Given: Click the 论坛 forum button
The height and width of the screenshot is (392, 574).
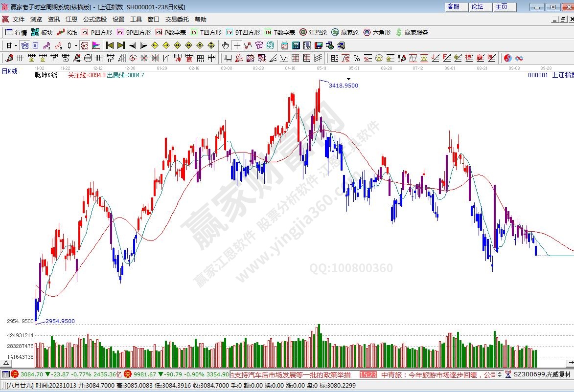Looking at the screenshot, I should [x=478, y=7].
